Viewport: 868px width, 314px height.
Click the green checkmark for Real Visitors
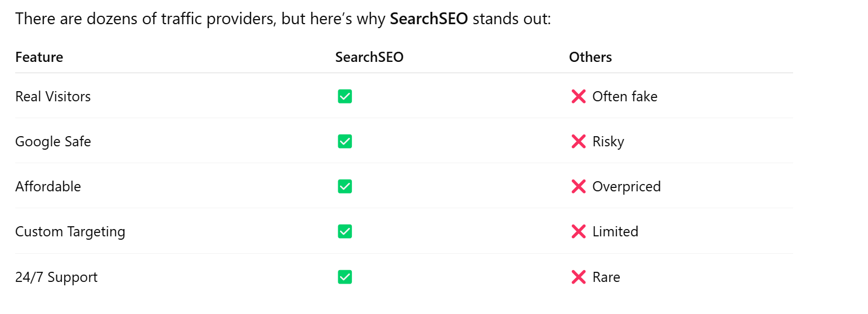[x=345, y=96]
